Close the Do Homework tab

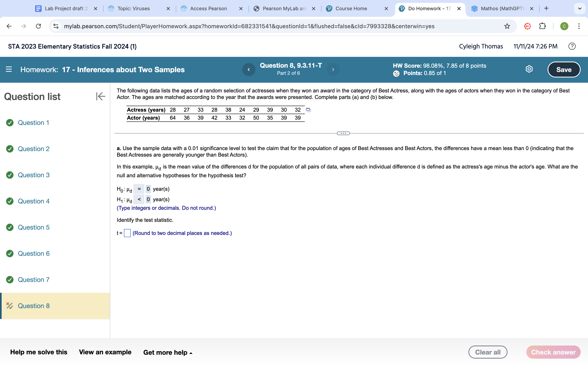459,9
